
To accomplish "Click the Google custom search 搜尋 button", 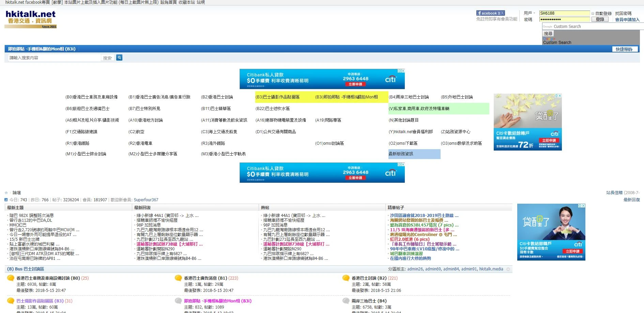I will tap(548, 33).
